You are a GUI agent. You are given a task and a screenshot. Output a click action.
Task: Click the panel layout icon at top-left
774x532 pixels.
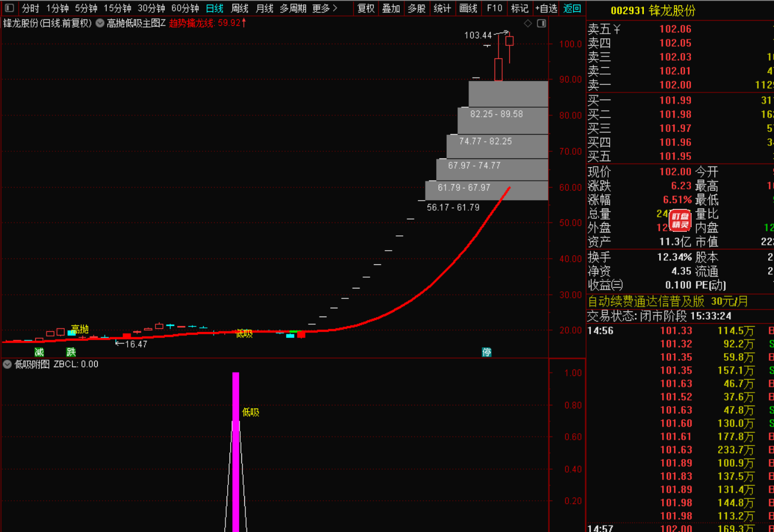(x=9, y=8)
